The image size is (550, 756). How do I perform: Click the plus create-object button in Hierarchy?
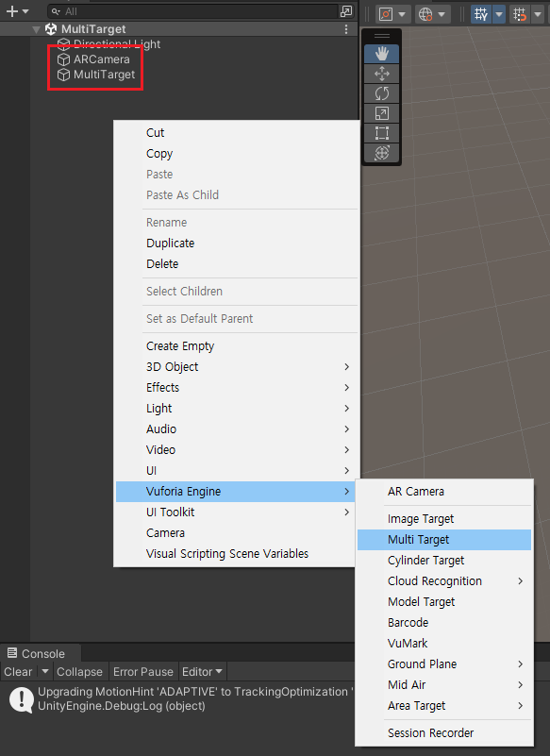coord(11,11)
